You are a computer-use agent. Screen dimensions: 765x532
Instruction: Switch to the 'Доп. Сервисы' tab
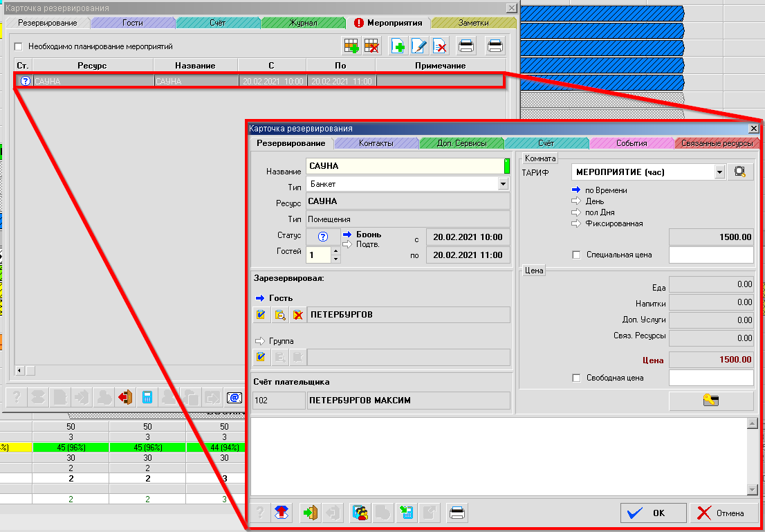(x=461, y=143)
